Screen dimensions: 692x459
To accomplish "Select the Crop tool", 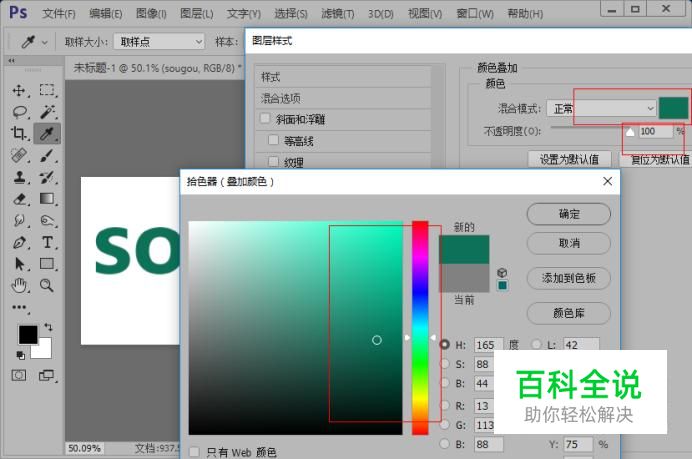I will coord(19,133).
